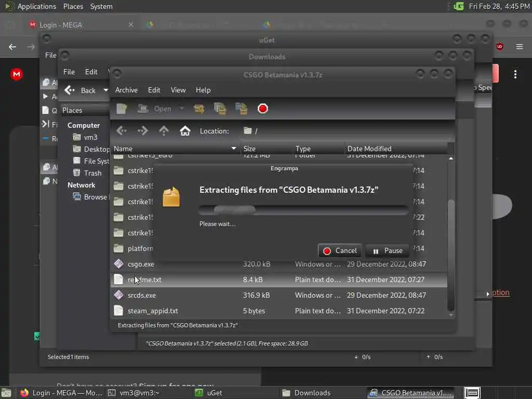532x399 pixels.
Task: Pause the extraction
Action: point(388,251)
